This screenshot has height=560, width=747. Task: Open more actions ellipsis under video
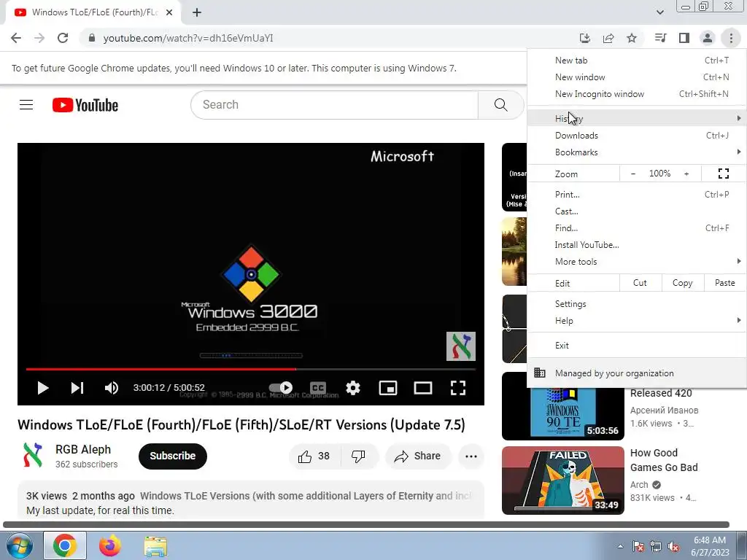(471, 456)
